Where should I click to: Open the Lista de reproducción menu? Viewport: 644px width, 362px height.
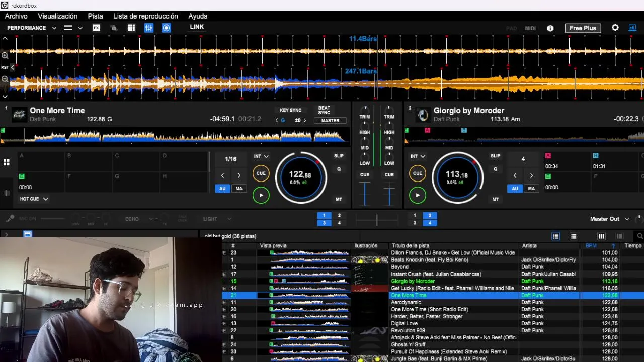(145, 16)
